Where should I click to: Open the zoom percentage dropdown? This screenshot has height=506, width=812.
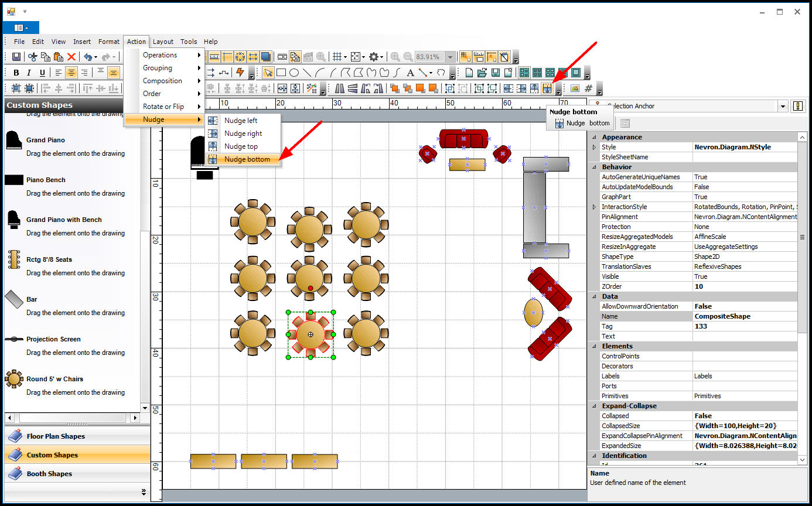coord(451,57)
